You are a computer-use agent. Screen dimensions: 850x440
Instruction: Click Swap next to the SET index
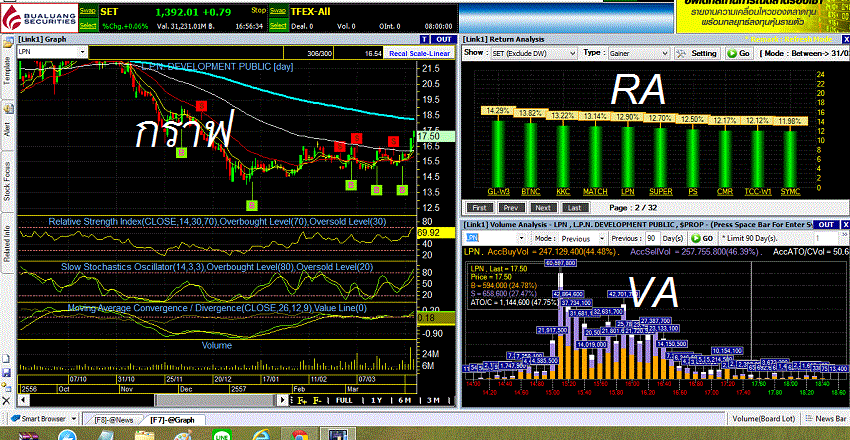click(88, 10)
